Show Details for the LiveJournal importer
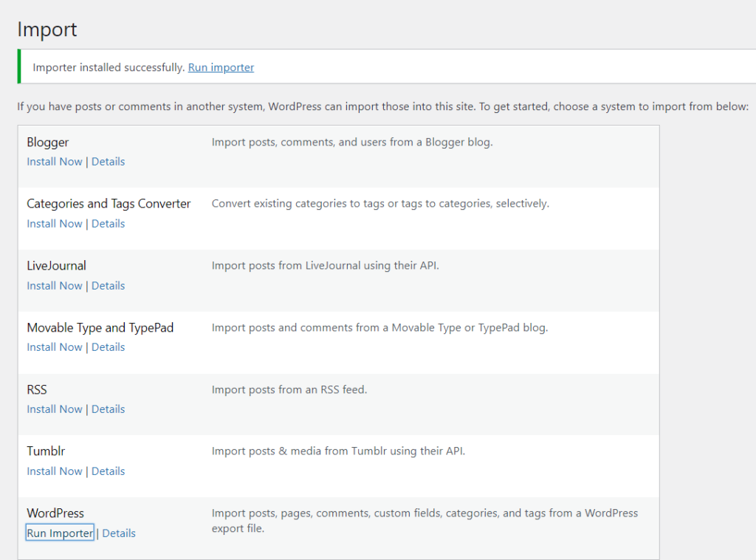 click(x=108, y=286)
